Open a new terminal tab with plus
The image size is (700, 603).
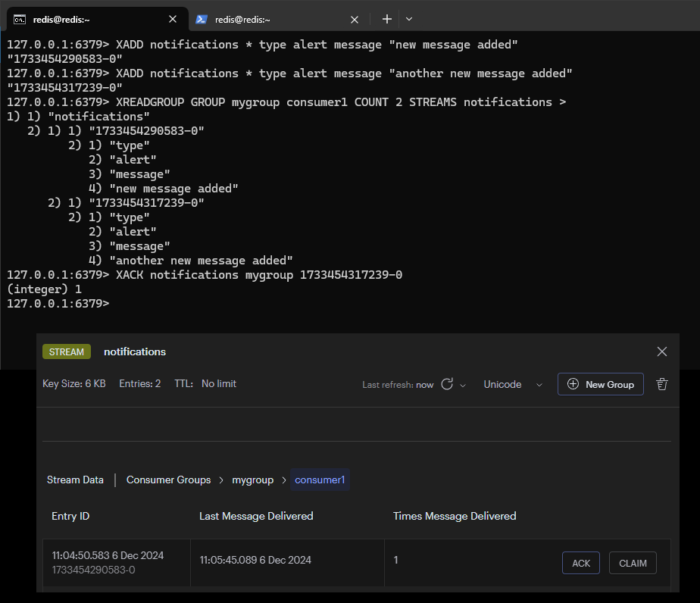click(386, 19)
